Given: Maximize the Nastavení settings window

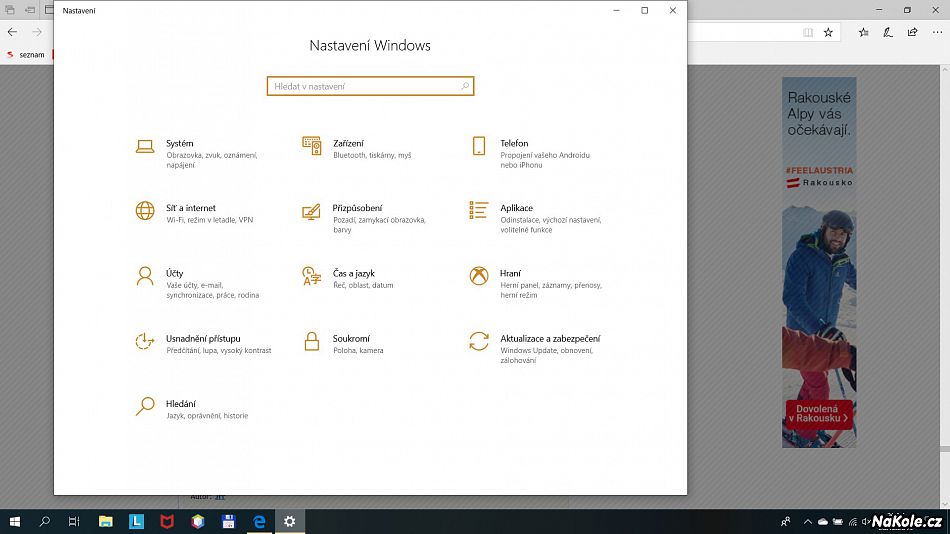Looking at the screenshot, I should click(x=645, y=10).
